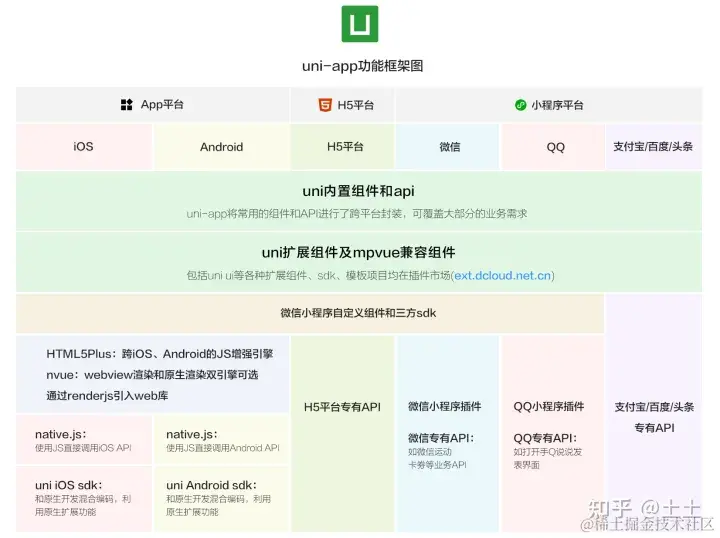Click the "nvue: webview渲染" line

(x=152, y=375)
